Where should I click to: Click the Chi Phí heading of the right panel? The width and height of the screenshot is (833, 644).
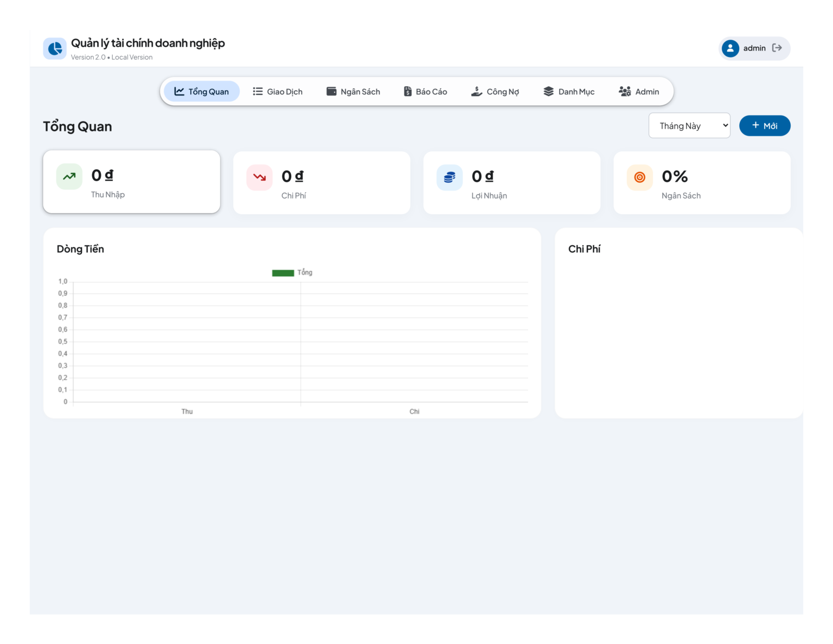(585, 249)
